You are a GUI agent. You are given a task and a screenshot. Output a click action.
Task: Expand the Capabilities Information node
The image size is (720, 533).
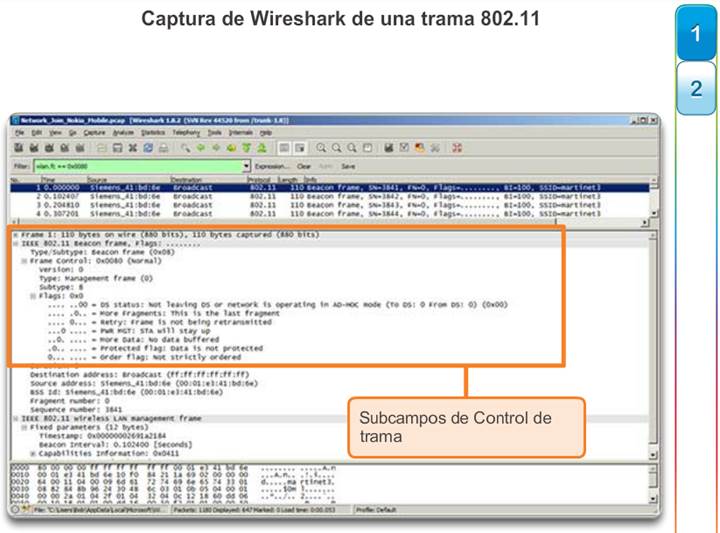[x=33, y=454]
